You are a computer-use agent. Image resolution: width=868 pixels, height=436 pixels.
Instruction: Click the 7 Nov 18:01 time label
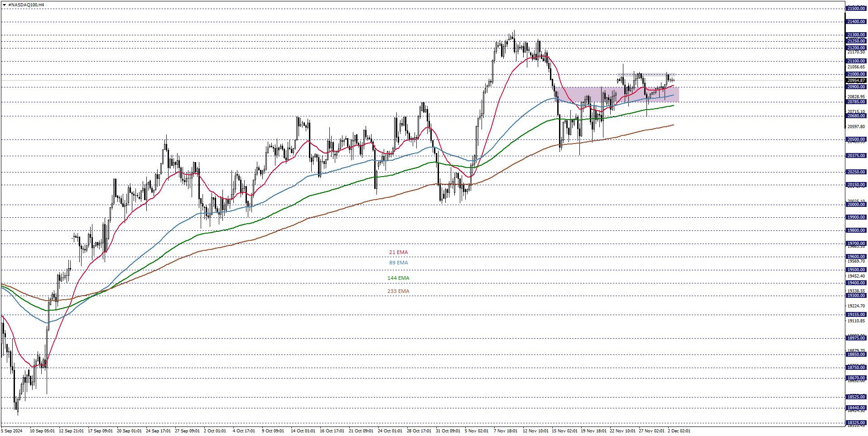click(x=505, y=431)
